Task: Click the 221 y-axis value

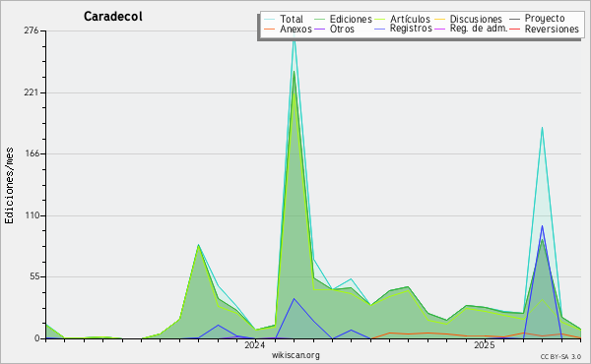Action: (32, 92)
